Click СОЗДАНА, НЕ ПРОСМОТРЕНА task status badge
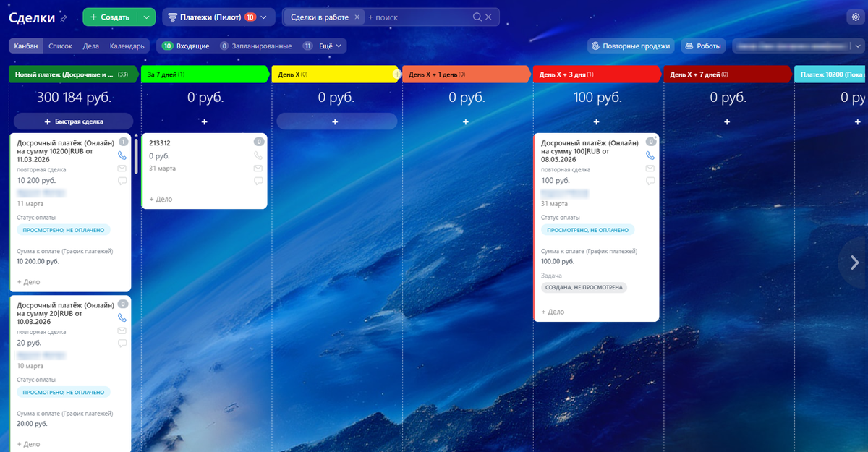This screenshot has height=452, width=868. (584, 287)
